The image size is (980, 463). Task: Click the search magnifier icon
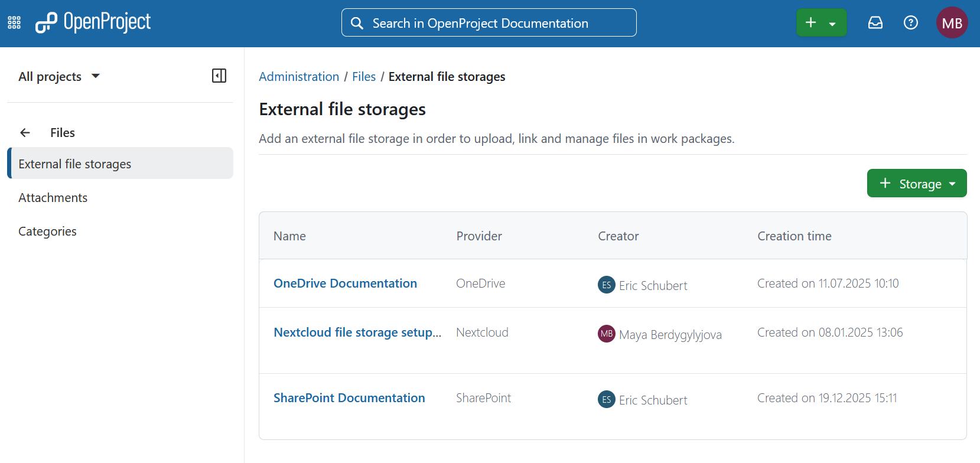click(357, 23)
